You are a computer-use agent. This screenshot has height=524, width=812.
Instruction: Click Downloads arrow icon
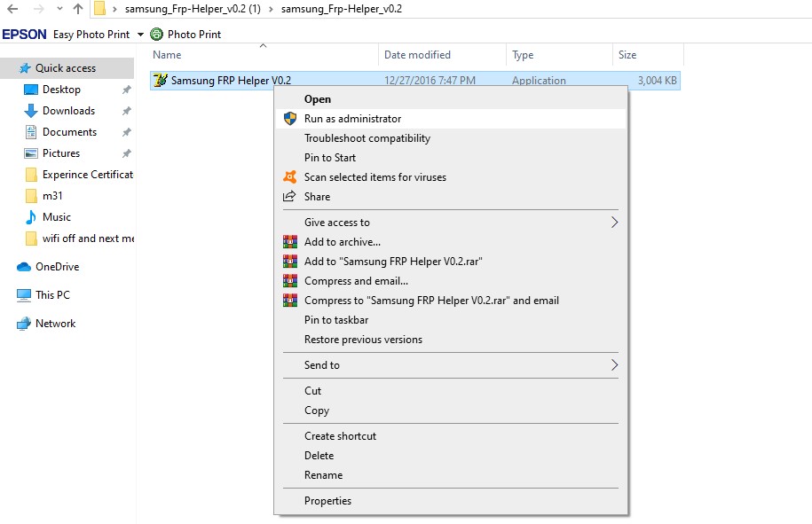[31, 111]
